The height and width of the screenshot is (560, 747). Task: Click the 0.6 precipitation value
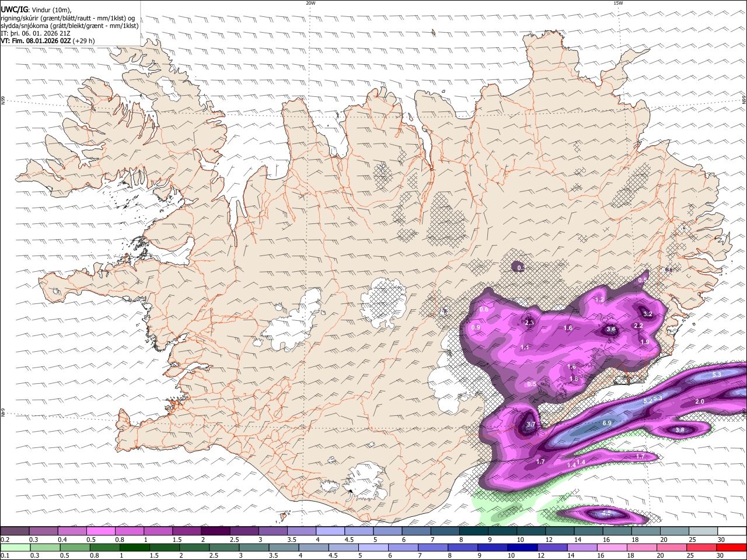[x=484, y=310]
